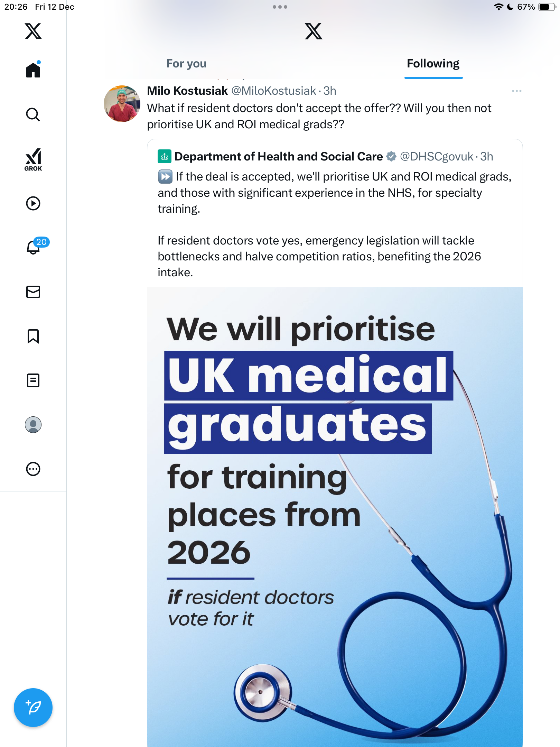Open the Bookmarks icon
The height and width of the screenshot is (747, 560).
(x=33, y=336)
